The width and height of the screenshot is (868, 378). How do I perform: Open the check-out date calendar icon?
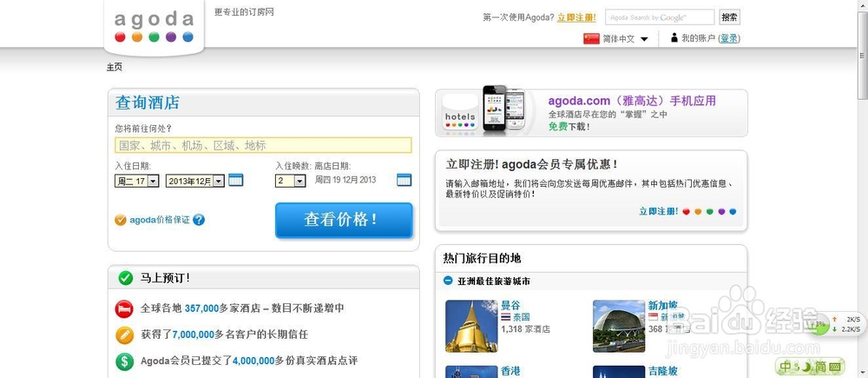pyautogui.click(x=404, y=180)
